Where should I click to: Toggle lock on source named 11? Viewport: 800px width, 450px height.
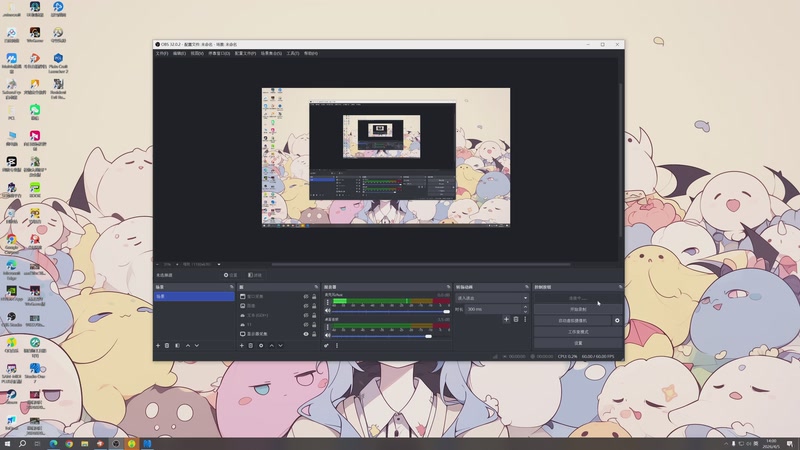tap(314, 324)
